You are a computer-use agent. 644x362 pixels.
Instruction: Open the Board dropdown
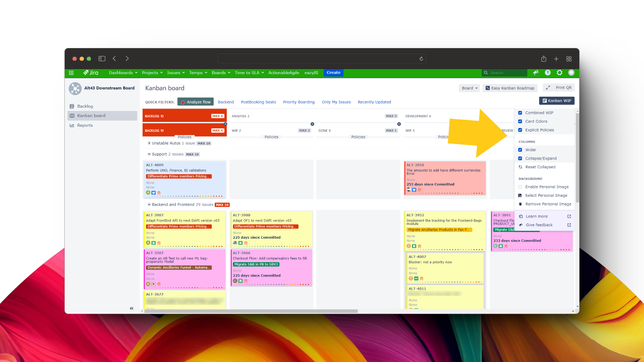[x=469, y=88]
